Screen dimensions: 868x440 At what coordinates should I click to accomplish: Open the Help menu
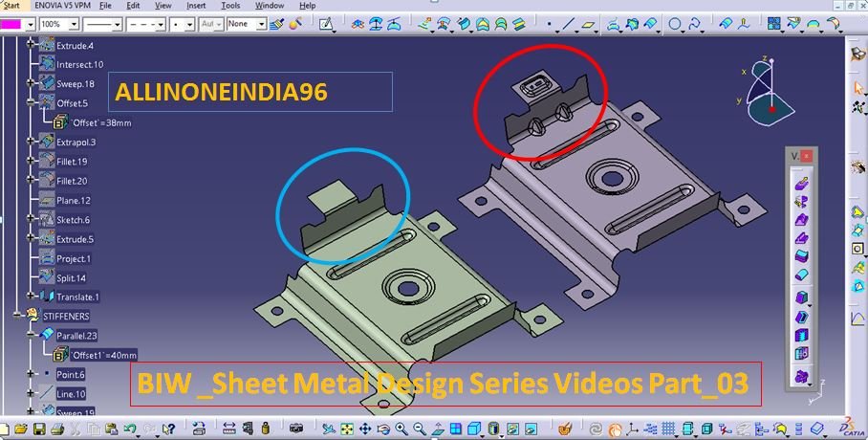point(307,6)
